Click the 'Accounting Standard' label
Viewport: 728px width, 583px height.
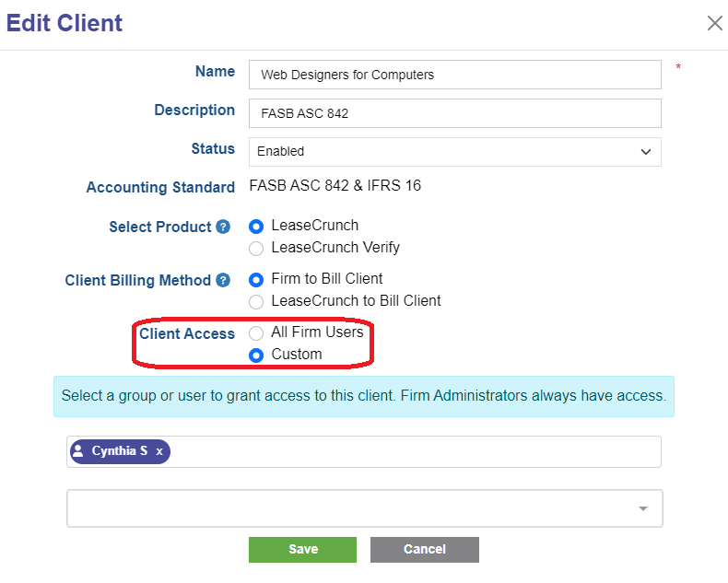(x=160, y=188)
